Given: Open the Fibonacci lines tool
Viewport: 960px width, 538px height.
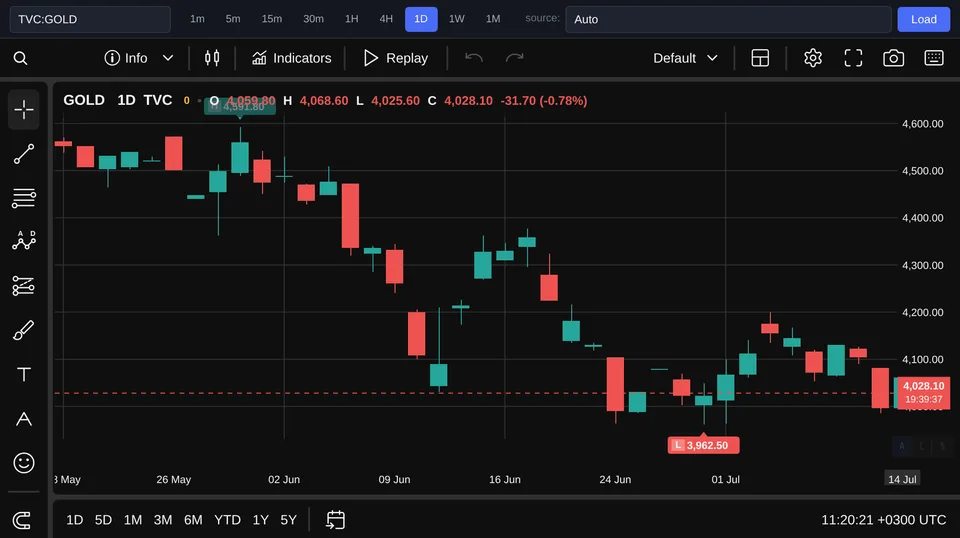Looking at the screenshot, I should (x=24, y=198).
